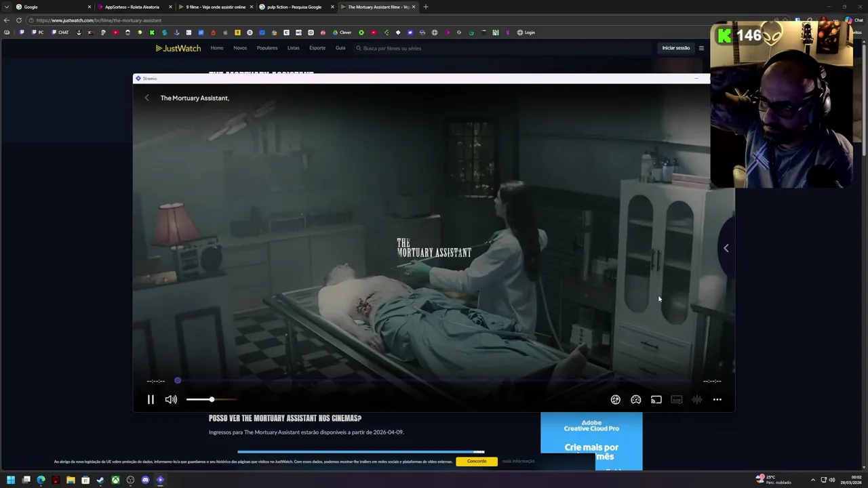868x488 pixels.
Task: Open the subtitles menu icon
Action: [676, 400]
